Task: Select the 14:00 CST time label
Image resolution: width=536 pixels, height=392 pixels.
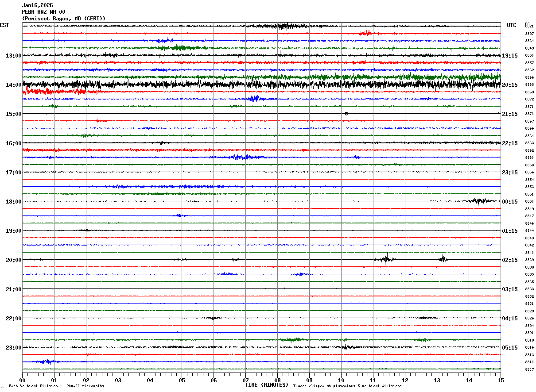Action: tap(14, 85)
